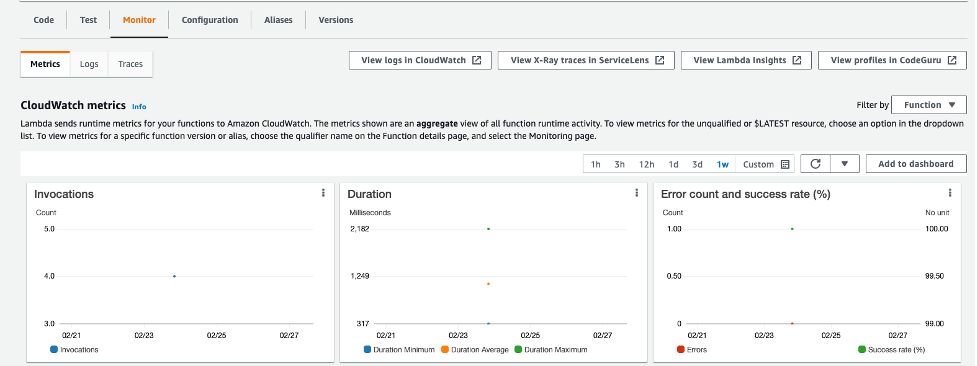Switch to the Test tab

88,20
